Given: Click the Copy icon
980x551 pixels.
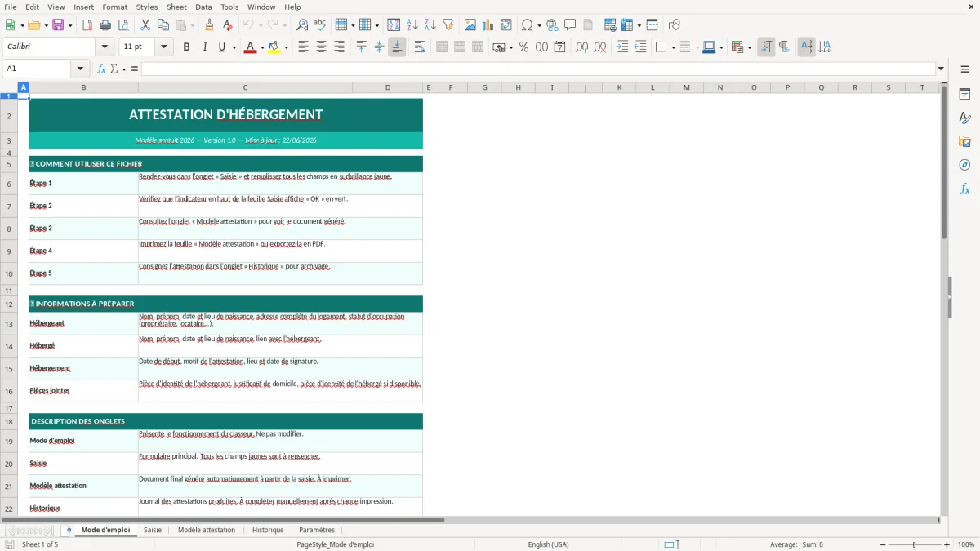Looking at the screenshot, I should 163,25.
